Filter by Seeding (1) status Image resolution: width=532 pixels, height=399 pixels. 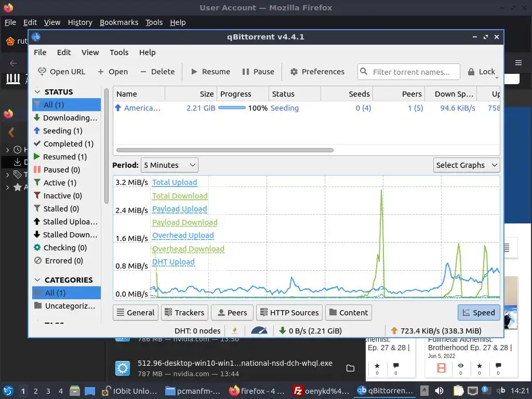(66, 130)
